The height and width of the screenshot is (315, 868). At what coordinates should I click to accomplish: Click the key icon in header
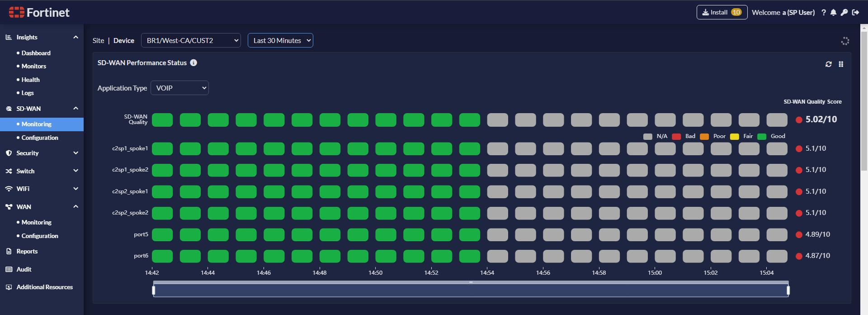point(844,13)
